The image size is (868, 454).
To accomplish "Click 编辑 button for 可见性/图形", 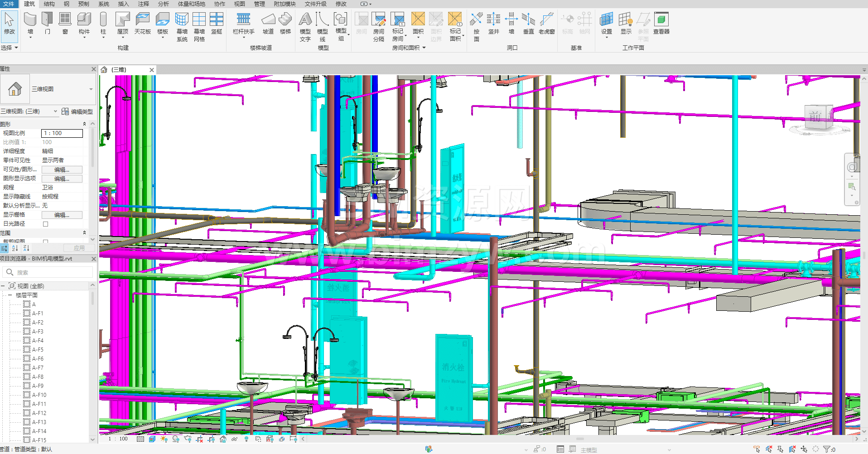I will click(62, 169).
